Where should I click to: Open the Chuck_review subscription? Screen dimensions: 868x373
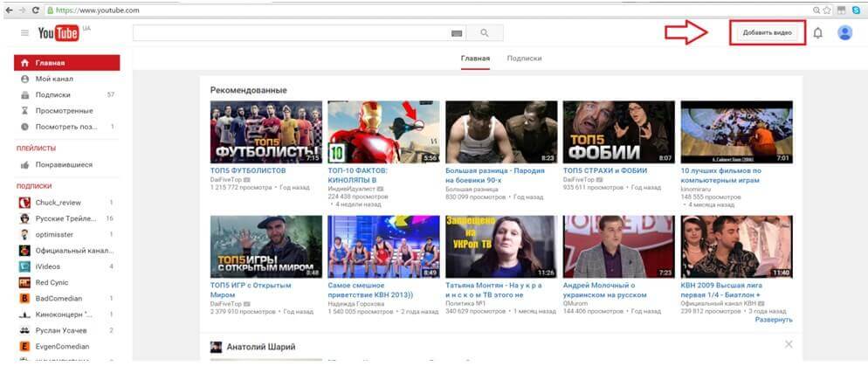point(58,202)
